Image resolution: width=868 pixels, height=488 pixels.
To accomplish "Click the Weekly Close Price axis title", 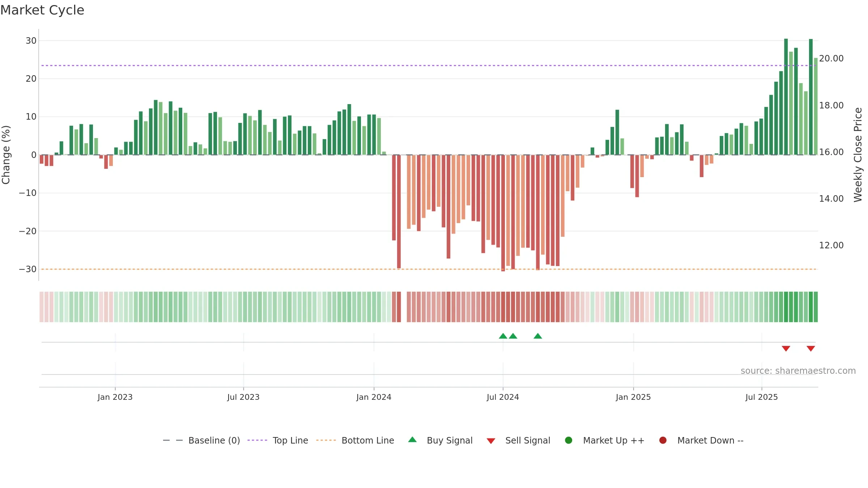I will coord(858,155).
